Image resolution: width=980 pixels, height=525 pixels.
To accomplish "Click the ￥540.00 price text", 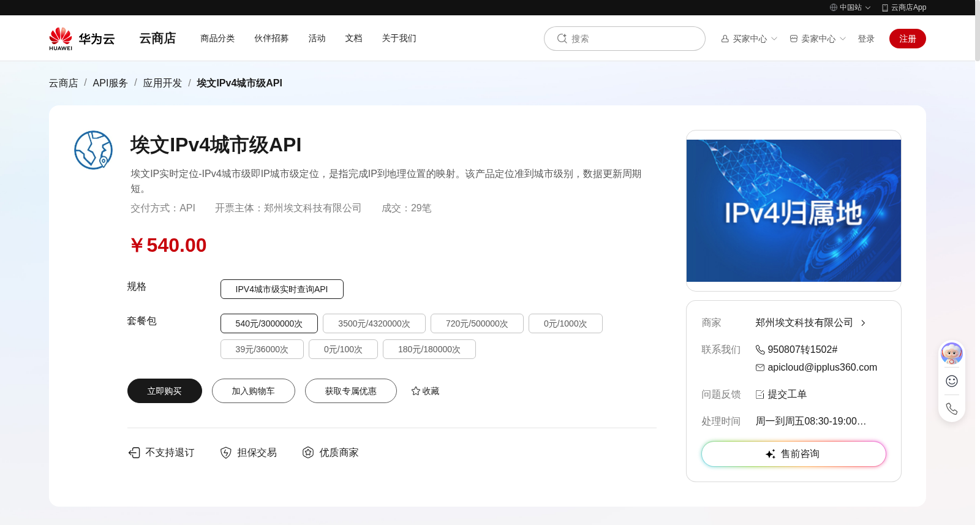I will [168, 245].
